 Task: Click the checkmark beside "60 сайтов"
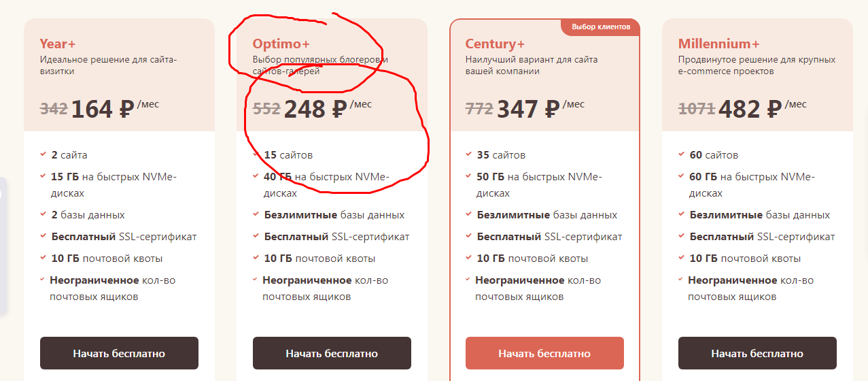tap(682, 154)
